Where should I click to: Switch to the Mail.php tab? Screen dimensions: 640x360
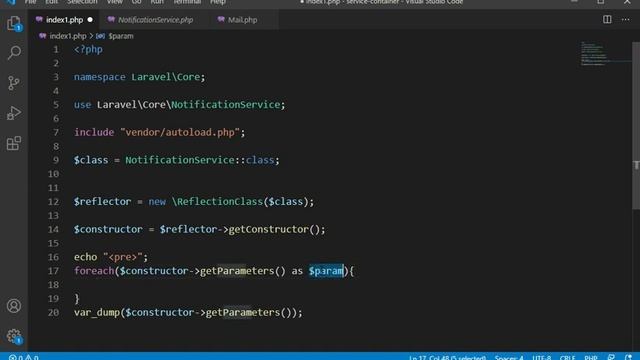242,20
